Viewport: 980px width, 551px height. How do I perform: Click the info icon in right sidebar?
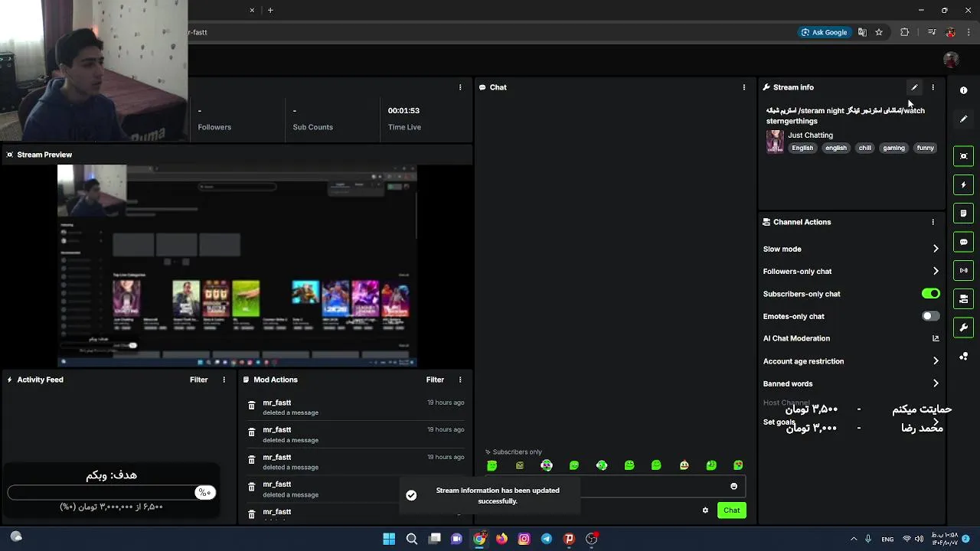(x=963, y=90)
